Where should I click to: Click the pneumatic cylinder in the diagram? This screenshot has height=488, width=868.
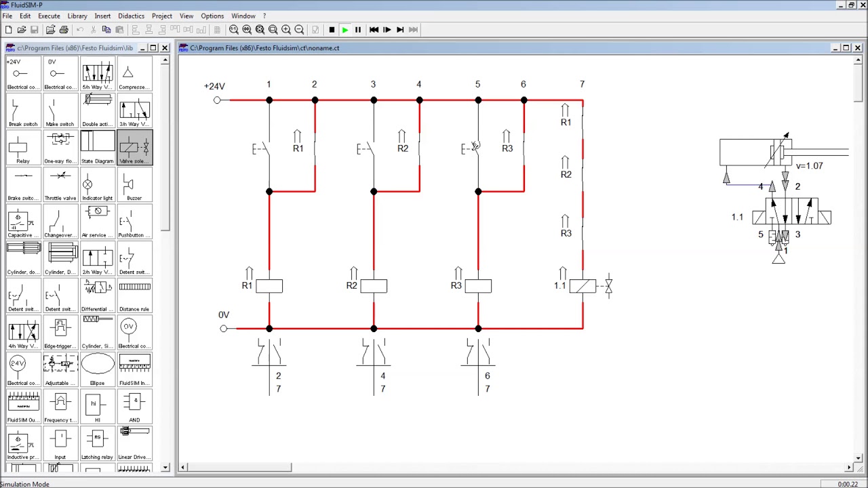click(783, 152)
